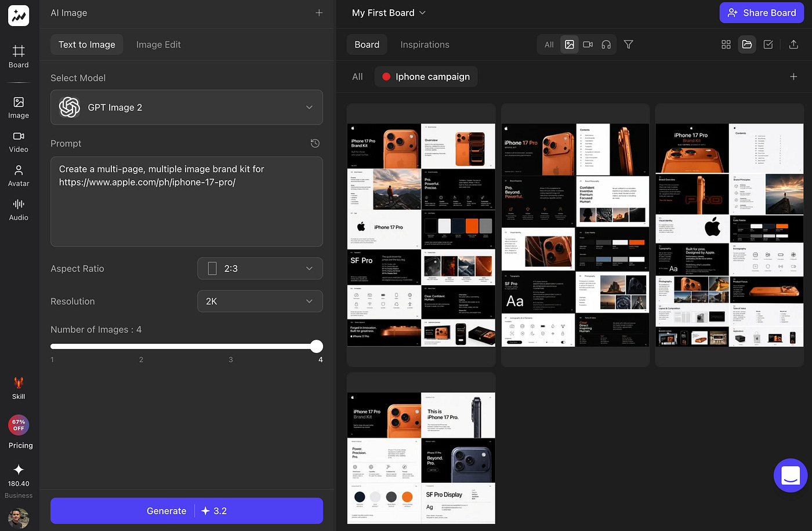
Task: Expand the My First Board dropdown
Action: (x=389, y=13)
